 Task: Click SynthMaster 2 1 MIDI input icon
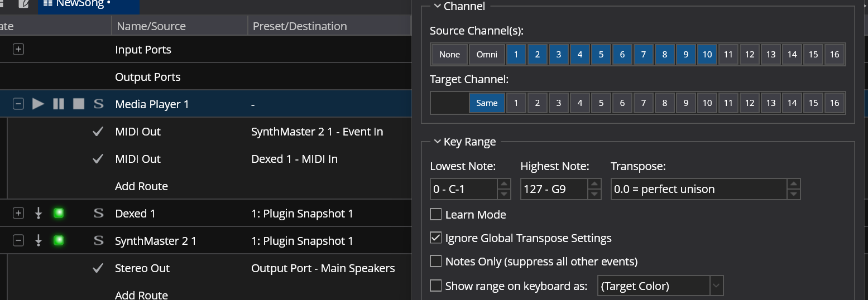[x=39, y=241]
